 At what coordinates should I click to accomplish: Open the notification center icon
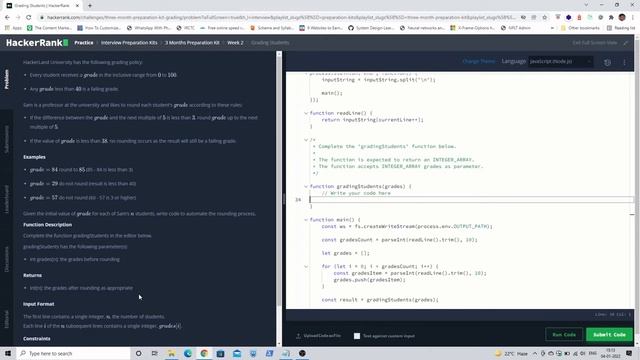629,353
